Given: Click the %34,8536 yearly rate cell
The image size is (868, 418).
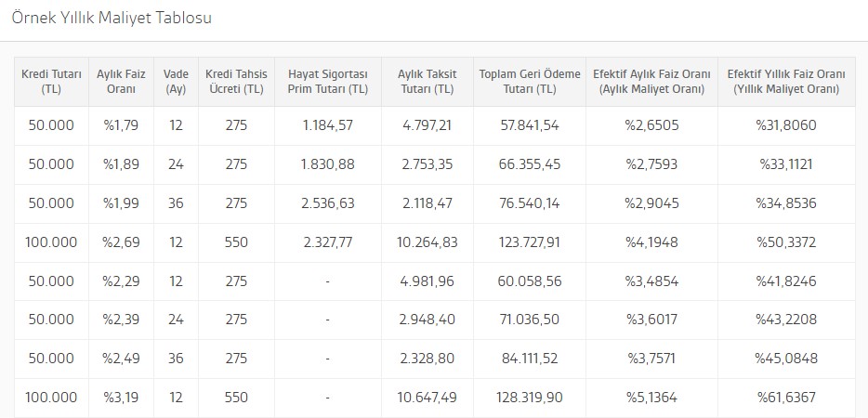Looking at the screenshot, I should pyautogui.click(x=786, y=203).
